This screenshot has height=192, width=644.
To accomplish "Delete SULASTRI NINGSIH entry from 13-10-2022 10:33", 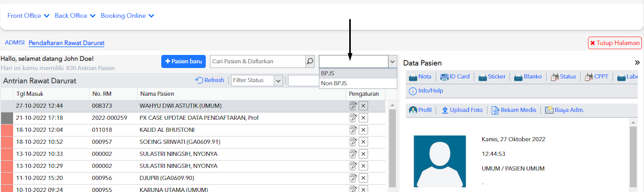I will click(364, 154).
